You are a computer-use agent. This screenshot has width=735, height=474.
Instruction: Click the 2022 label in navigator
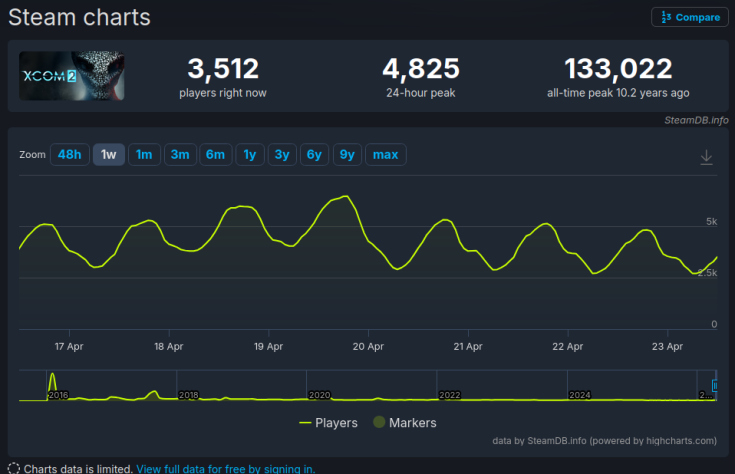[450, 395]
